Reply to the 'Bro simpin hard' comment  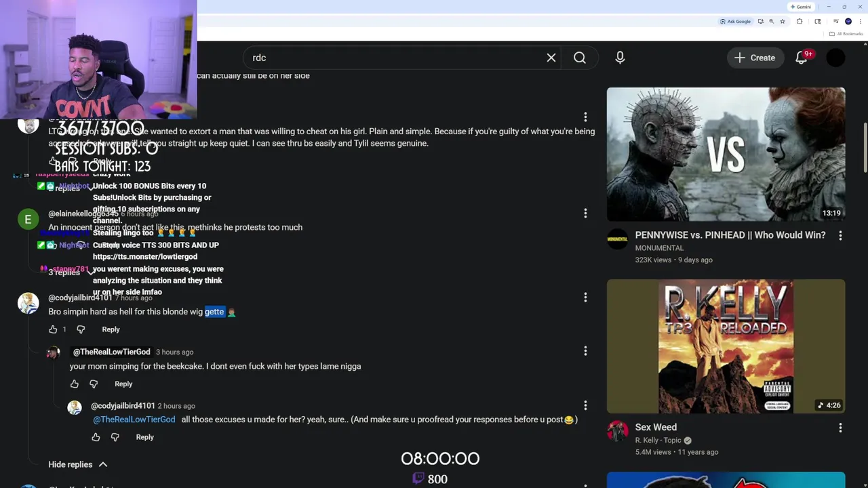111,329
